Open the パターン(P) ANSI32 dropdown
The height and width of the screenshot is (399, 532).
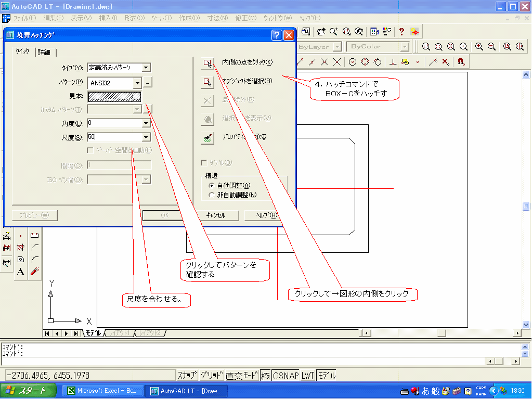(137, 83)
